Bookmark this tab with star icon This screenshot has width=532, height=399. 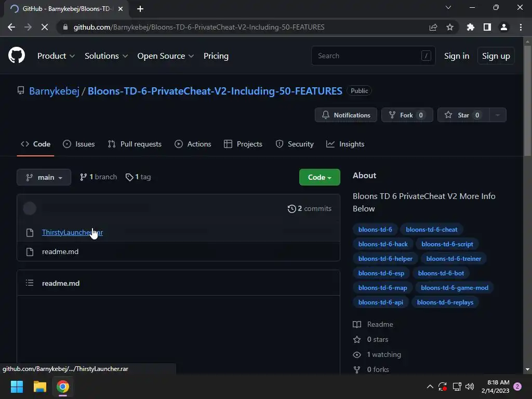(x=450, y=27)
